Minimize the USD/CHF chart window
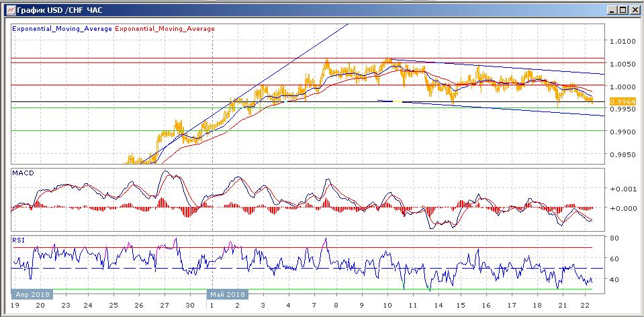 [x=612, y=9]
